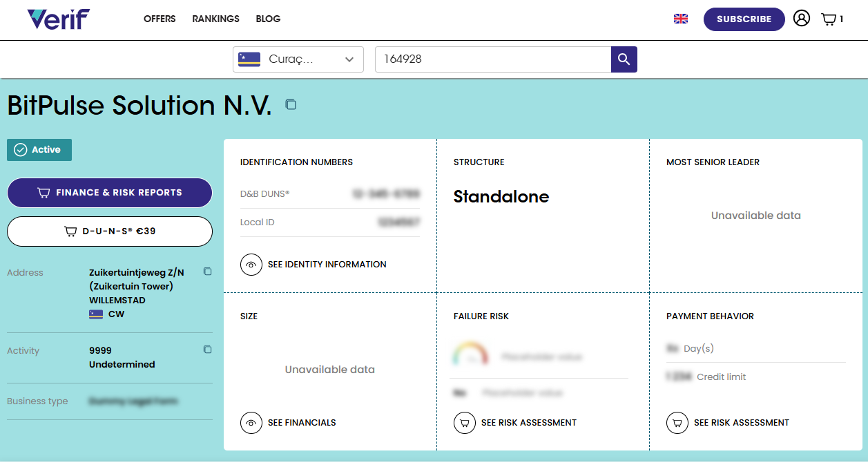Buy Finance & Risk Reports

click(x=110, y=193)
